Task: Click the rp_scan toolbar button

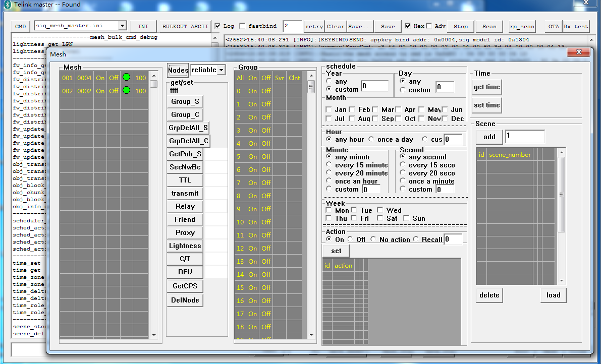Action: click(522, 26)
